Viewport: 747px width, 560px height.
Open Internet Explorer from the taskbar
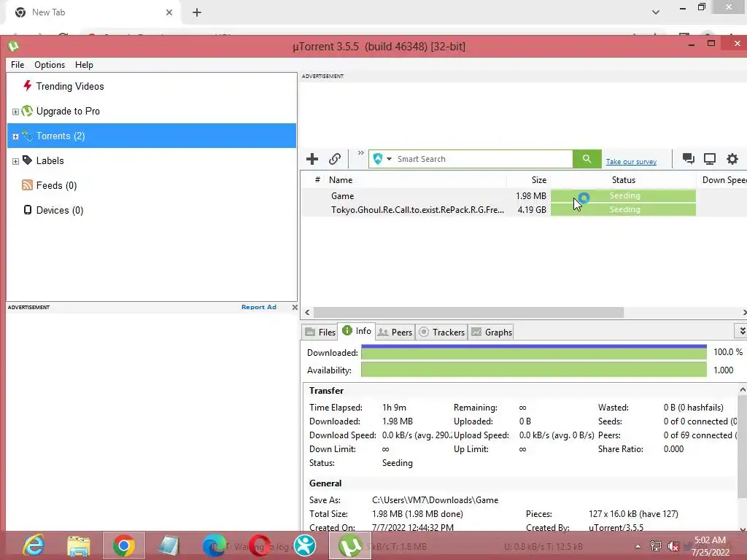[x=34, y=545]
